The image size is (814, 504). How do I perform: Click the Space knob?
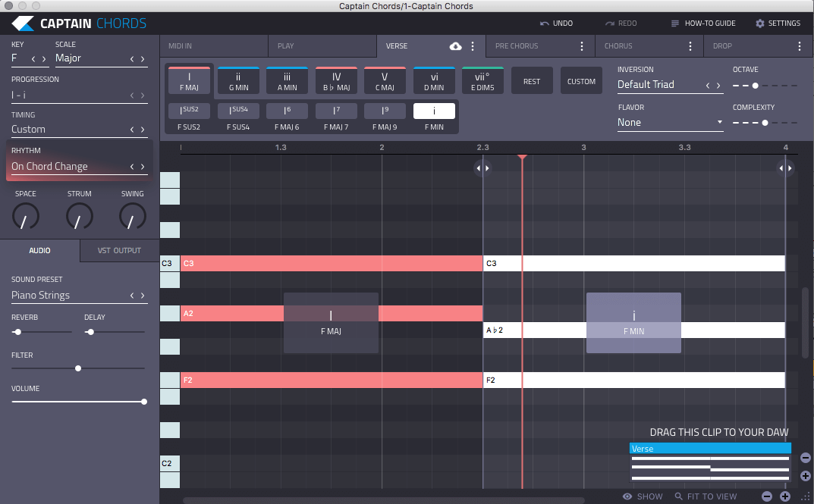click(26, 216)
